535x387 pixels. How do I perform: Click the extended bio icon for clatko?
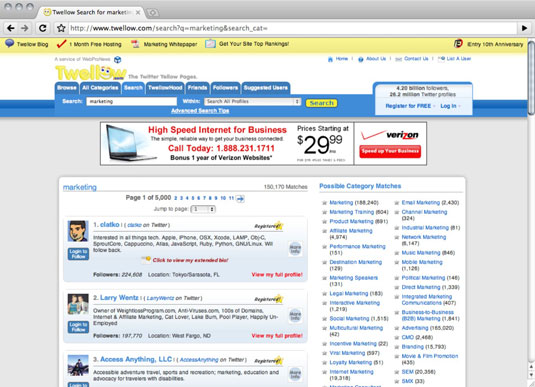pyautogui.click(x=146, y=260)
